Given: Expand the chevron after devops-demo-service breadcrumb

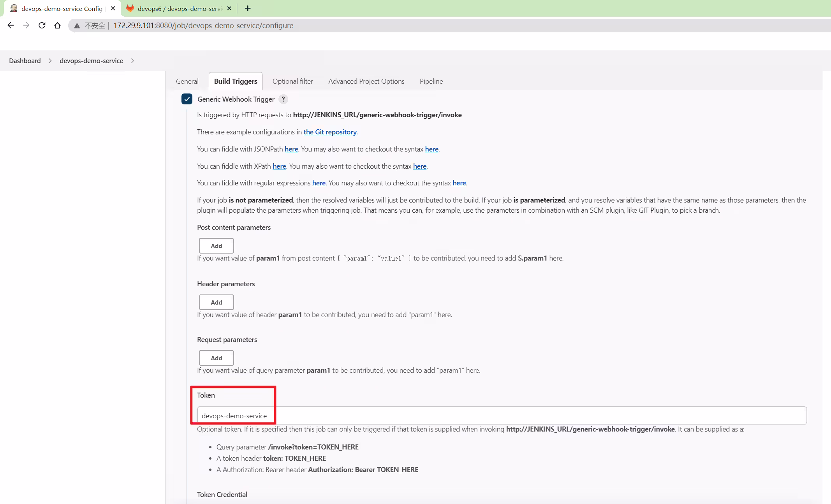Looking at the screenshot, I should 132,61.
